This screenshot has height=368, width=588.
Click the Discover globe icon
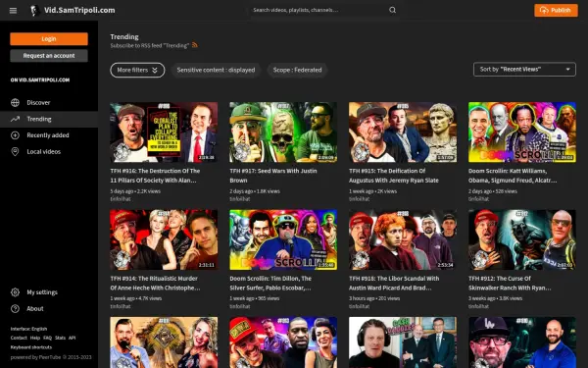(x=15, y=102)
